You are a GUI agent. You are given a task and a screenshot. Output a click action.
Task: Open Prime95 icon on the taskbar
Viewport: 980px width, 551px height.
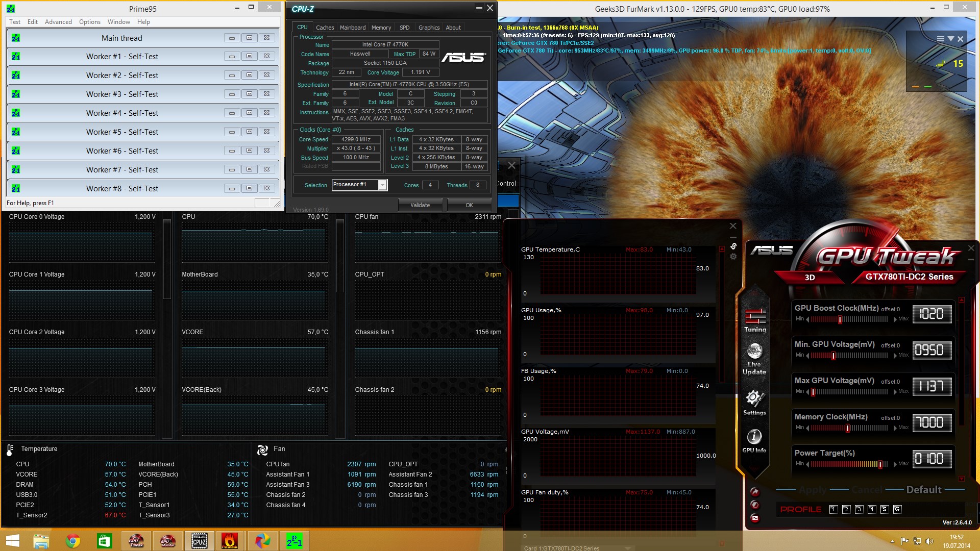point(295,540)
